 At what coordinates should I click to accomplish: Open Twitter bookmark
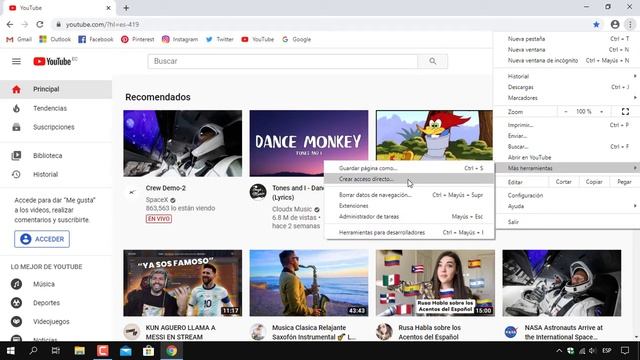(x=220, y=39)
